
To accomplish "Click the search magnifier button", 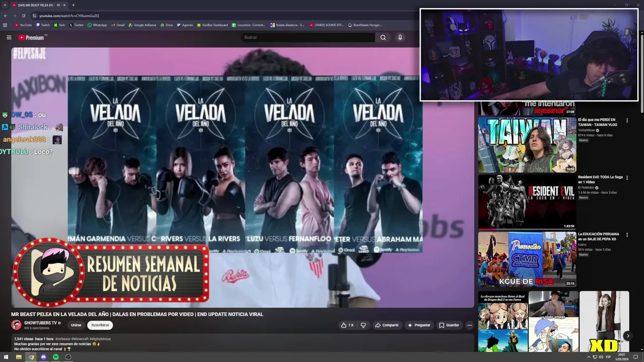I will point(383,37).
